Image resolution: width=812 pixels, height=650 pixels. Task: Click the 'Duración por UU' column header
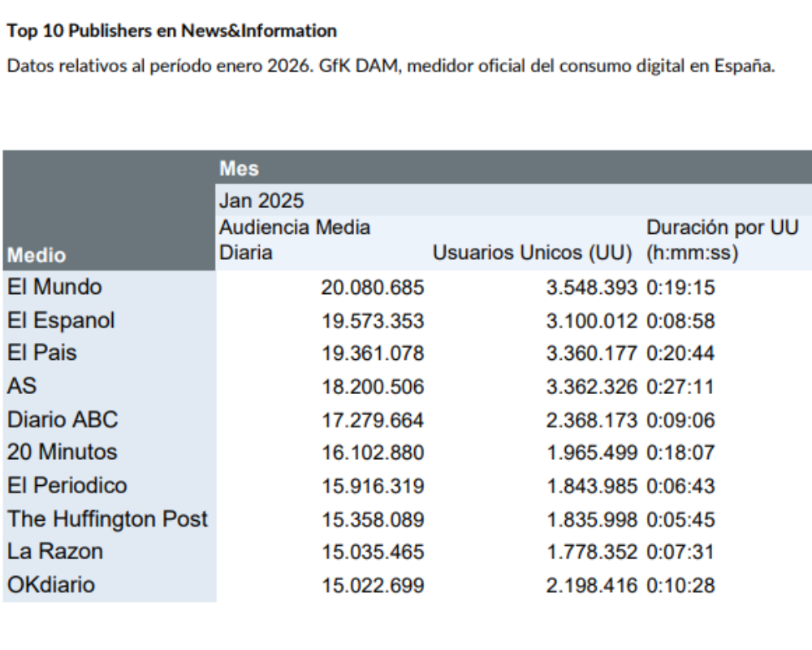(723, 240)
